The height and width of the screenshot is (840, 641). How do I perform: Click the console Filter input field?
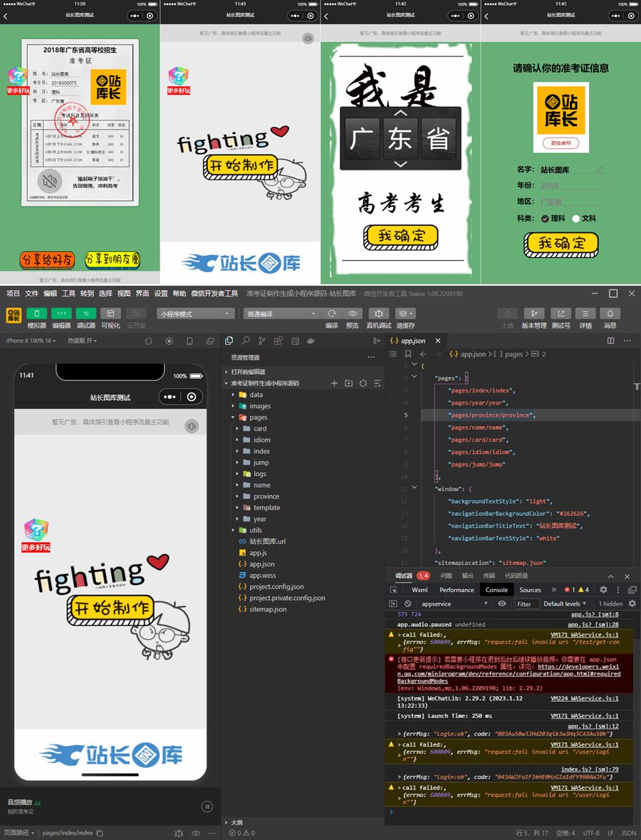[525, 604]
